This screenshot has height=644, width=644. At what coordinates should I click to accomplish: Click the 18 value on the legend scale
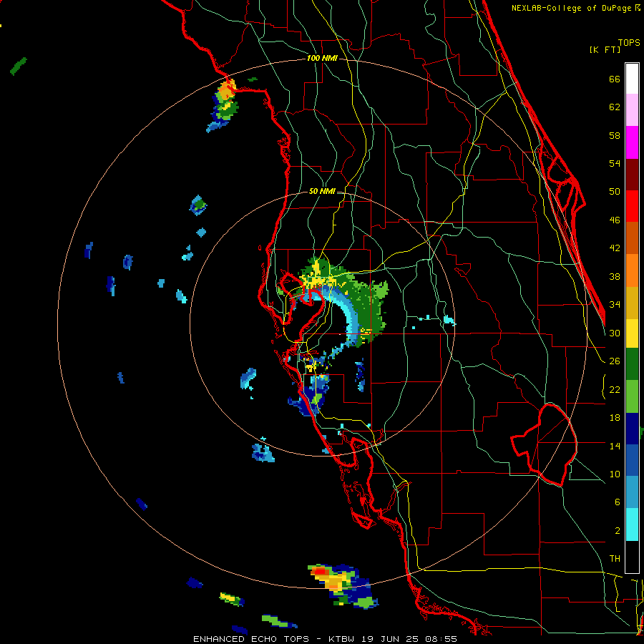pyautogui.click(x=615, y=418)
